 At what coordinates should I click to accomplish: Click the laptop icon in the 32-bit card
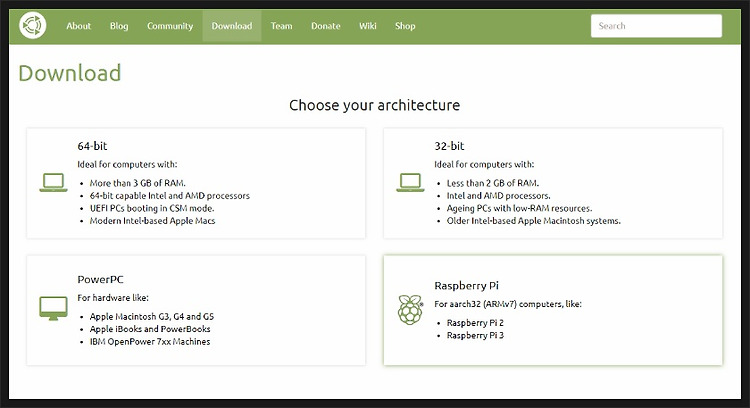pyautogui.click(x=410, y=183)
